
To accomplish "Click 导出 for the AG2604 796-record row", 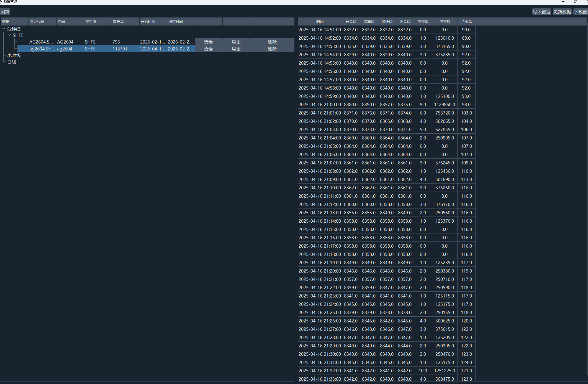I will pyautogui.click(x=236, y=42).
